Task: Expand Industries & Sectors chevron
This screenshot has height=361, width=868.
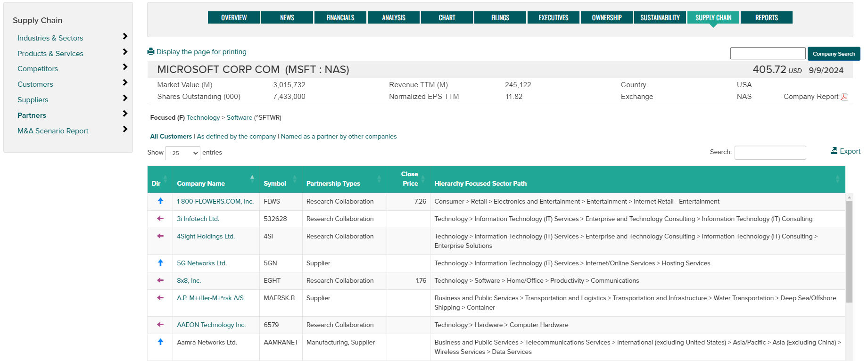Action: tap(125, 36)
